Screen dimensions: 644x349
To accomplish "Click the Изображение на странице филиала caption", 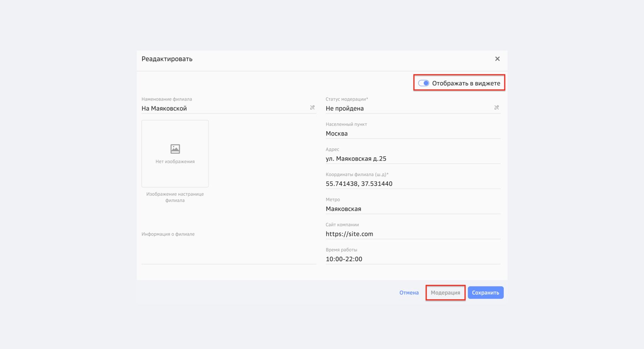I will click(175, 197).
